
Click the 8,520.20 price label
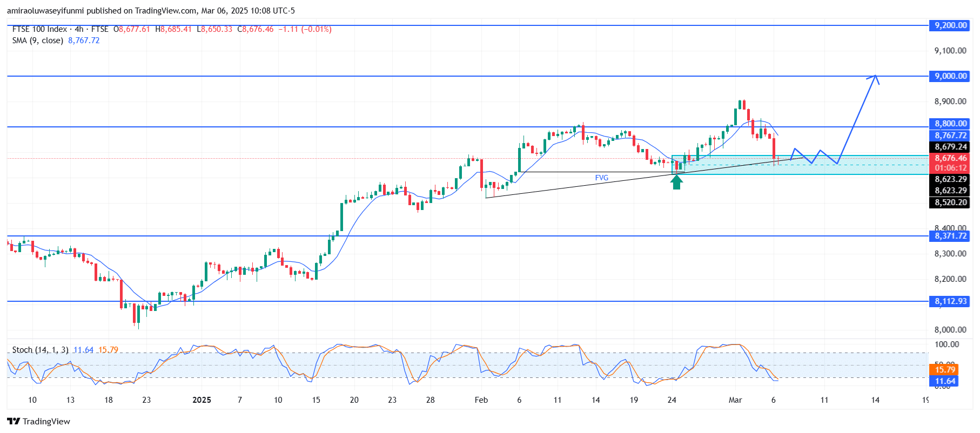pos(950,202)
